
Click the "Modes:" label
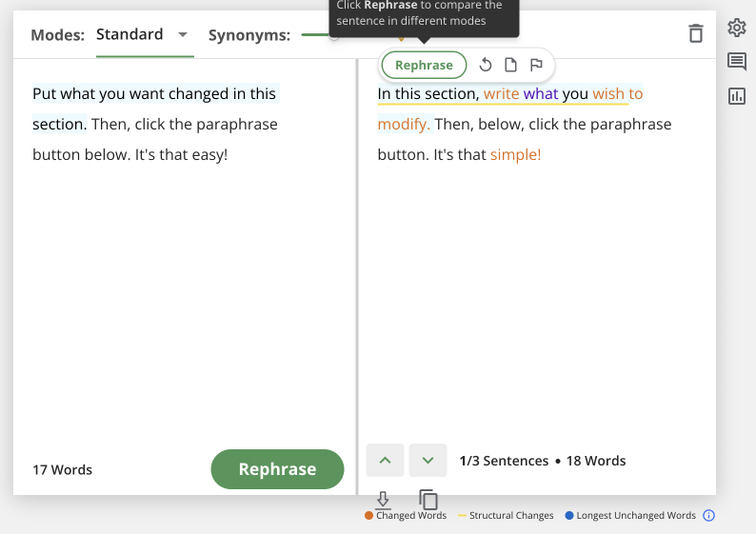(x=57, y=35)
